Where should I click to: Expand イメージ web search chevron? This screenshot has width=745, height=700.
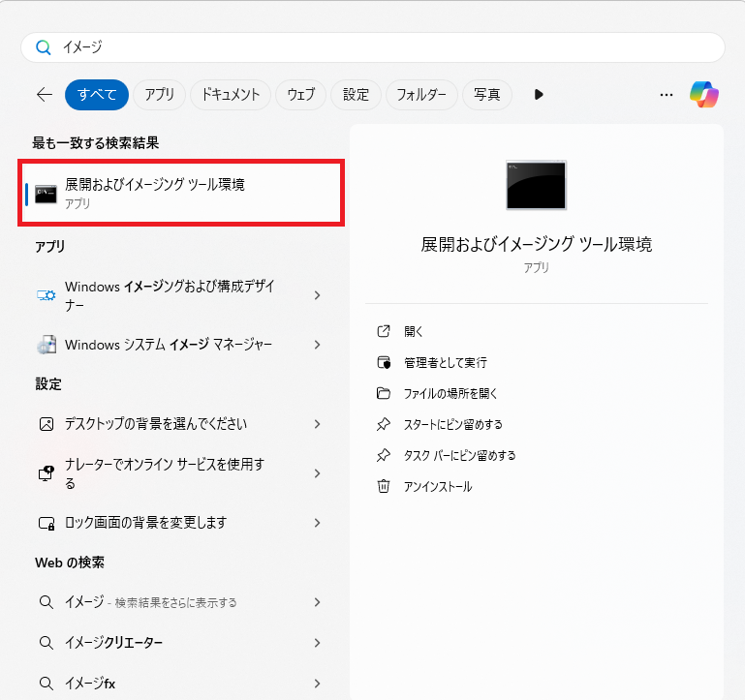317,602
